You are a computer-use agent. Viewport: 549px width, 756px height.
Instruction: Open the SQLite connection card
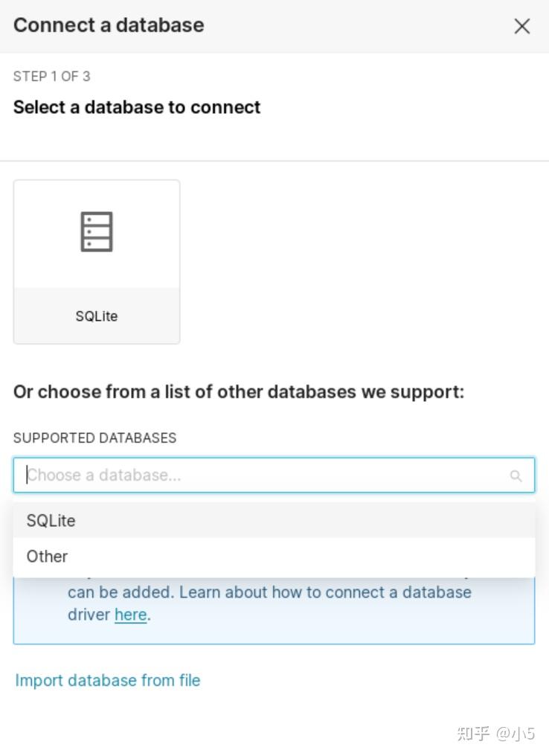96,260
